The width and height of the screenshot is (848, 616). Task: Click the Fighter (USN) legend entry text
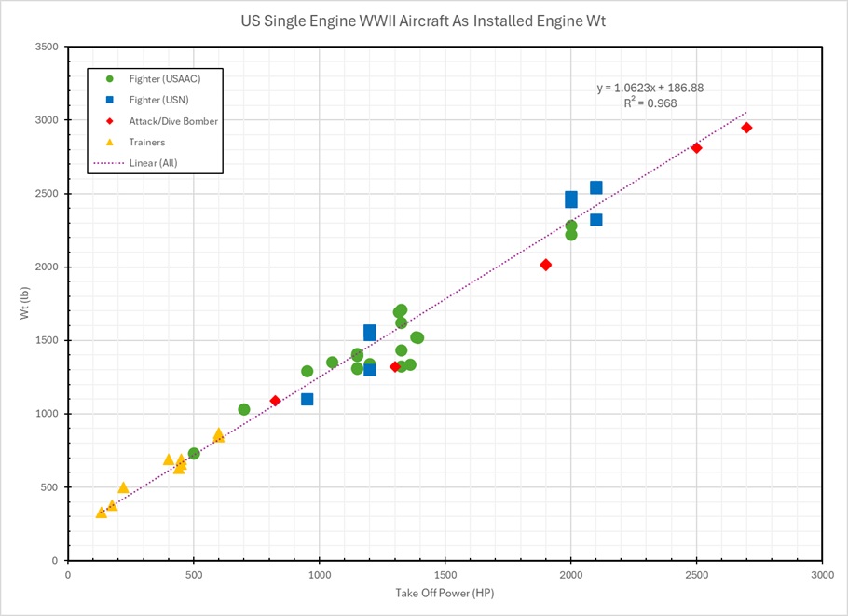164,101
